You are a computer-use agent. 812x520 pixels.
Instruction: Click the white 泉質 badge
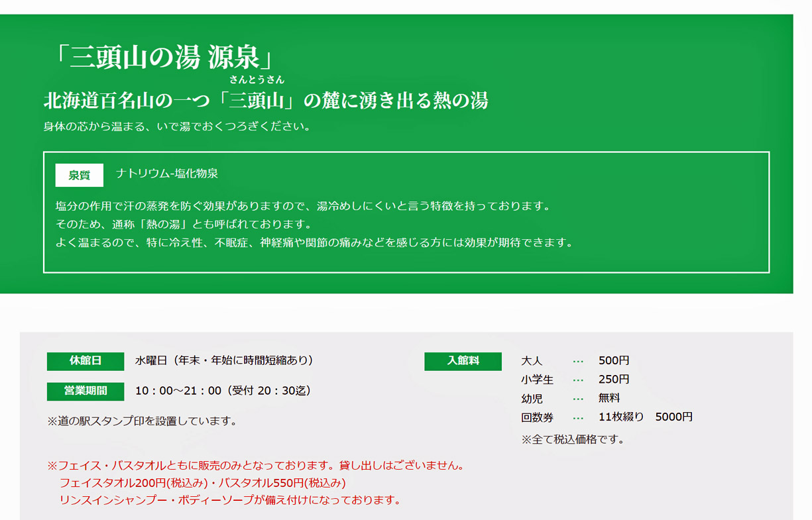(x=79, y=176)
